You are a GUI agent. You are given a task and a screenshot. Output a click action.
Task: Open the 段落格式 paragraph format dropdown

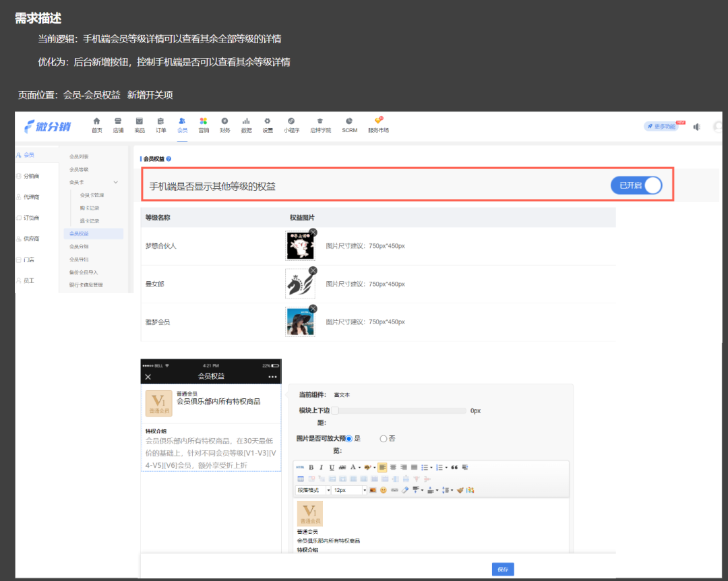point(313,490)
